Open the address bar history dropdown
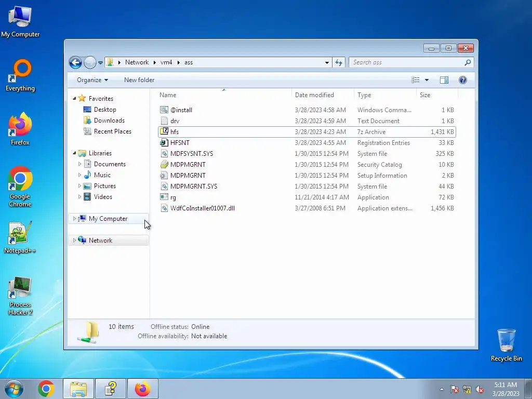 click(327, 62)
